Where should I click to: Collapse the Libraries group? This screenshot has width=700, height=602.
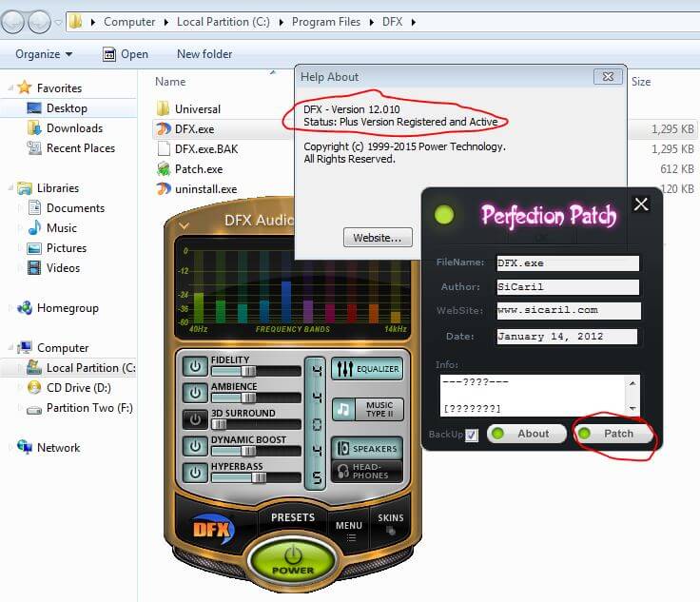(x=10, y=188)
